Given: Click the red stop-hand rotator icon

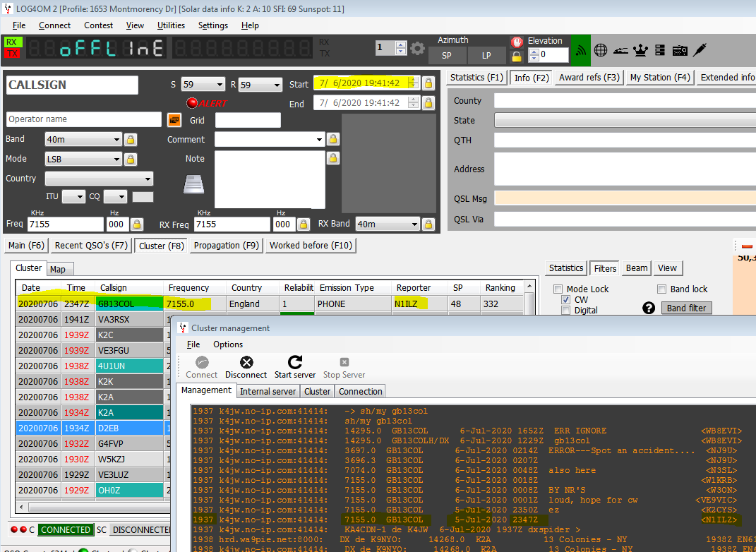Looking at the screenshot, I should [x=517, y=42].
